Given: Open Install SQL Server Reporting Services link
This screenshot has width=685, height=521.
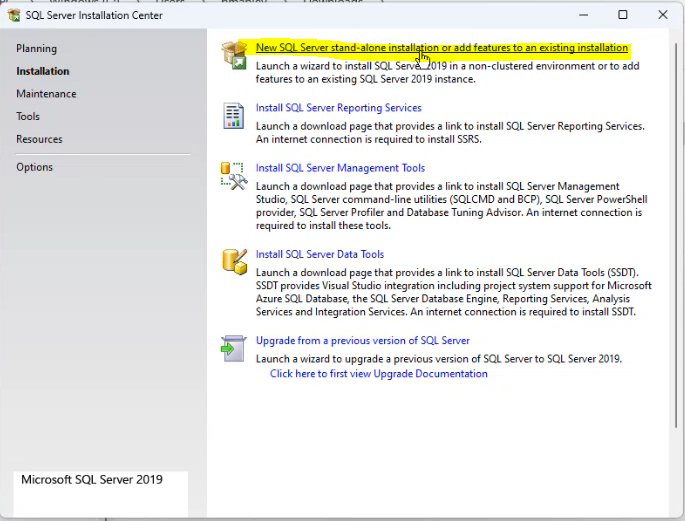Looking at the screenshot, I should click(339, 108).
